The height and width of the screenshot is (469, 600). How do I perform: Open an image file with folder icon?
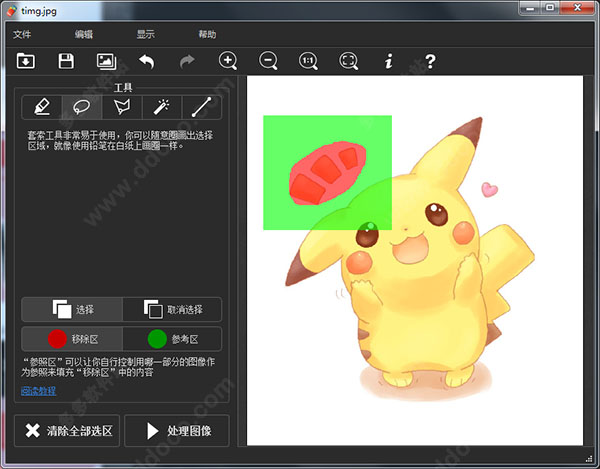(26, 61)
